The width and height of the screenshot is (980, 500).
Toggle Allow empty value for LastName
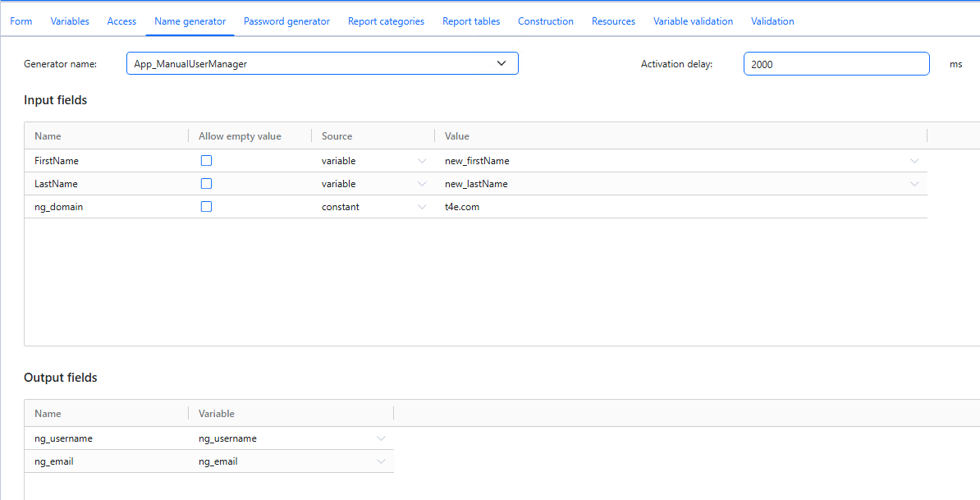206,184
